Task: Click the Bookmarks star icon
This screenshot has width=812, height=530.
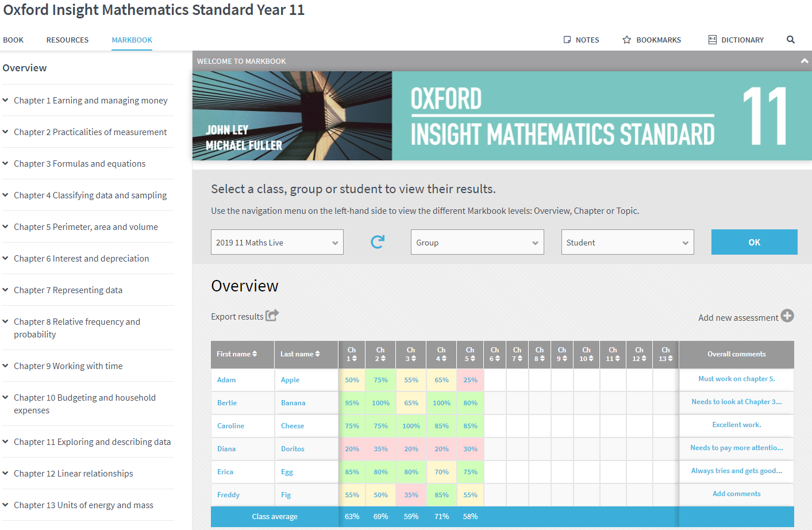Action: coord(627,40)
